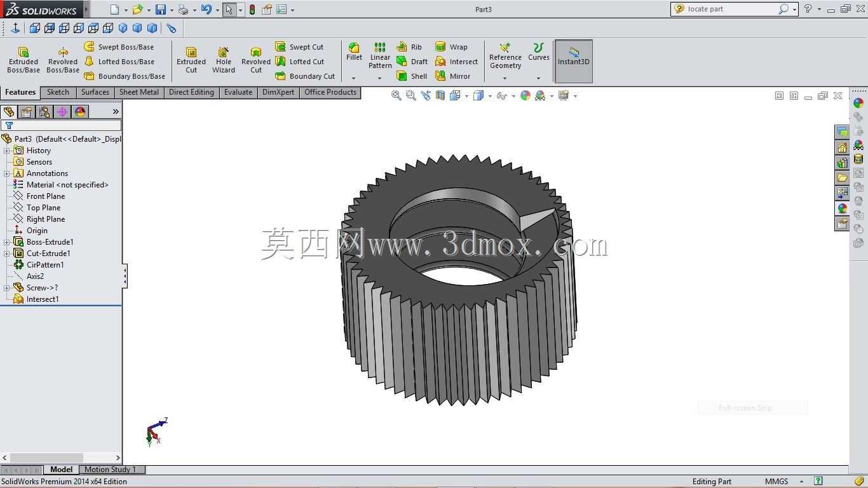Click the feature tree horizontal scrollbar
Image resolution: width=868 pixels, height=488 pixels.
(61, 457)
